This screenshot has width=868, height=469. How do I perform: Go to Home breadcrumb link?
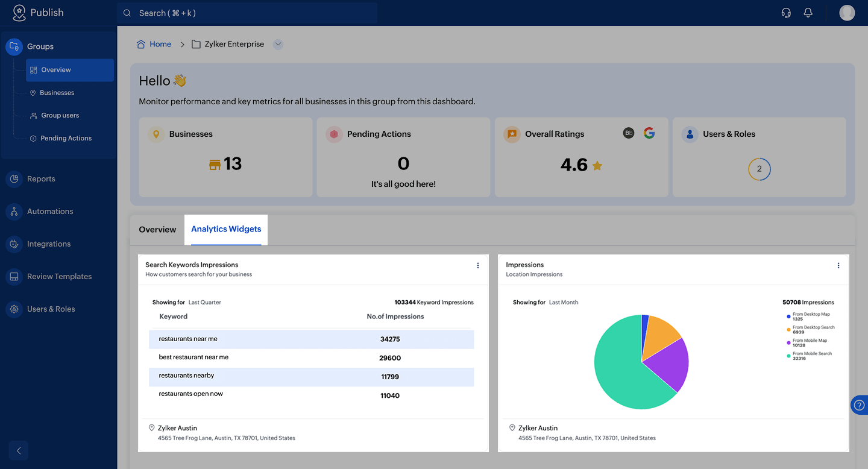pos(160,44)
